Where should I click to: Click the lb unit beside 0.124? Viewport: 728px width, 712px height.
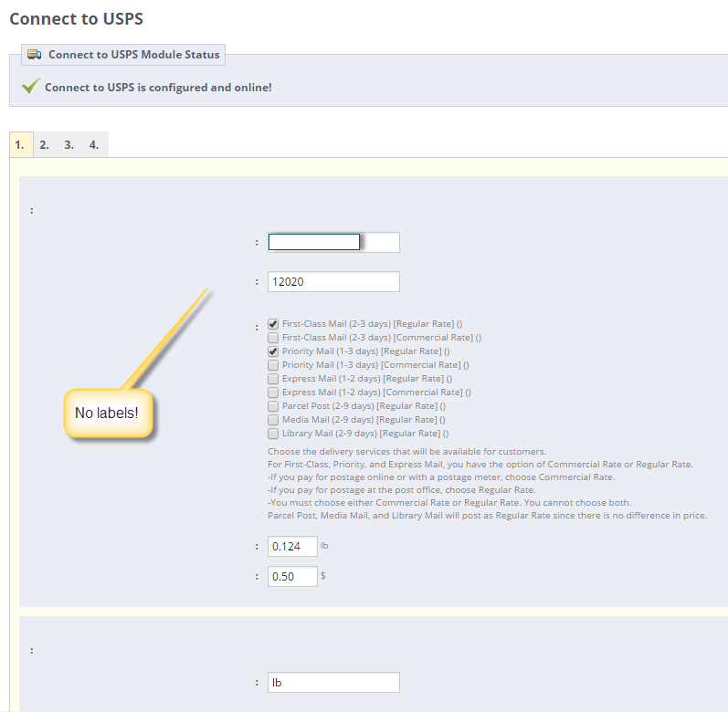(x=324, y=546)
